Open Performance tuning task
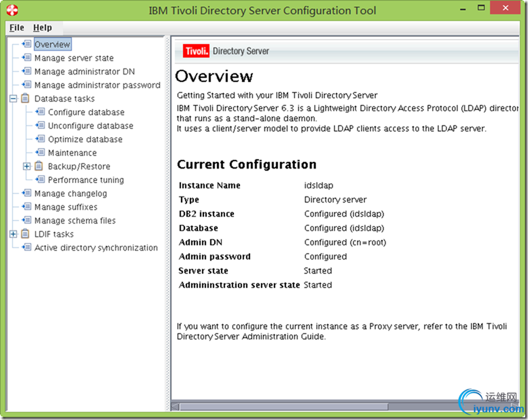The height and width of the screenshot is (420, 528). (x=86, y=180)
